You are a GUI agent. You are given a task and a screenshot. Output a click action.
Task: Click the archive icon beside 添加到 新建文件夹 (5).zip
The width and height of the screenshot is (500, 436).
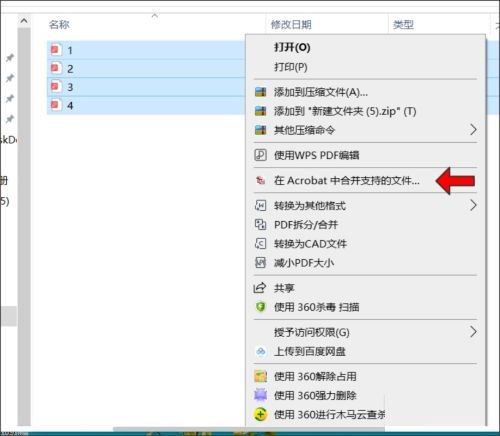click(x=260, y=111)
